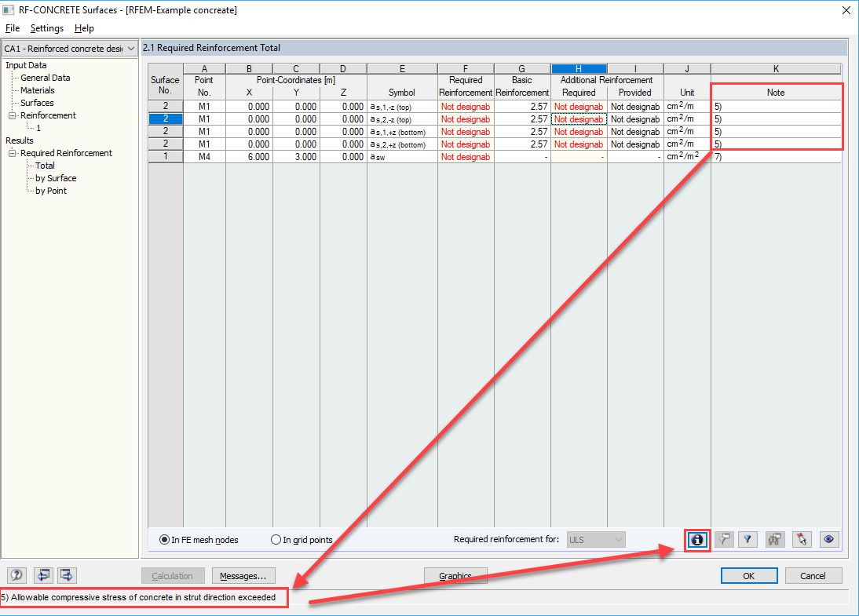The height and width of the screenshot is (616, 859).
Task: Click column K header
Action: pos(777,69)
